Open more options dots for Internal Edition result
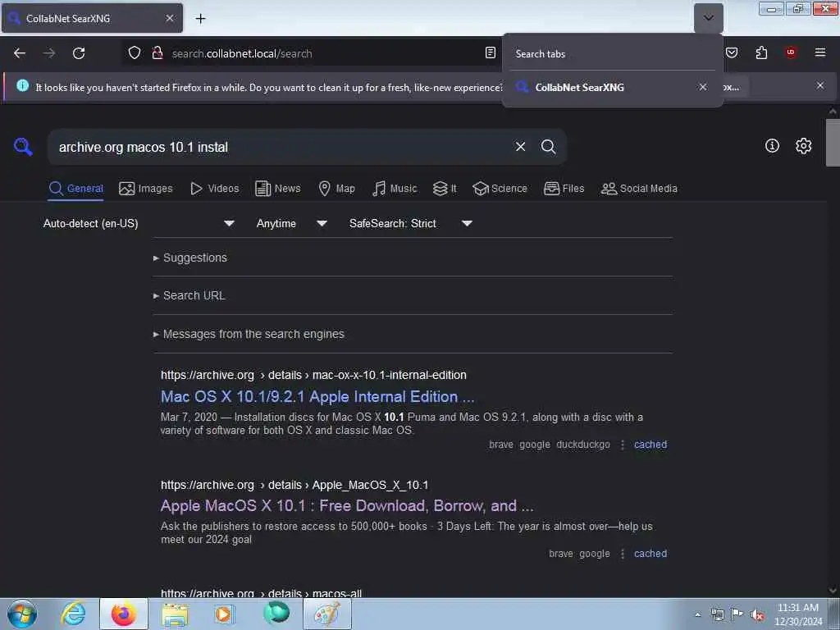The image size is (840, 630). pyautogui.click(x=623, y=445)
